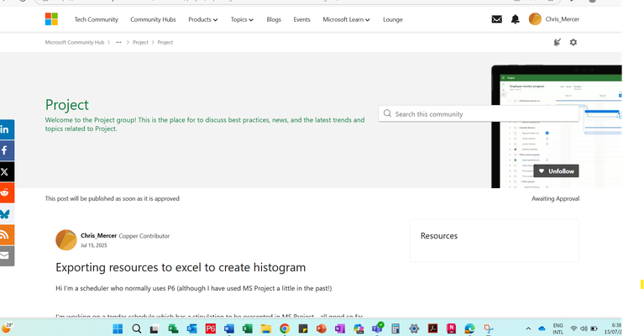Open the ENG INTL language switcher
The height and width of the screenshot is (336, 644).
point(558,328)
